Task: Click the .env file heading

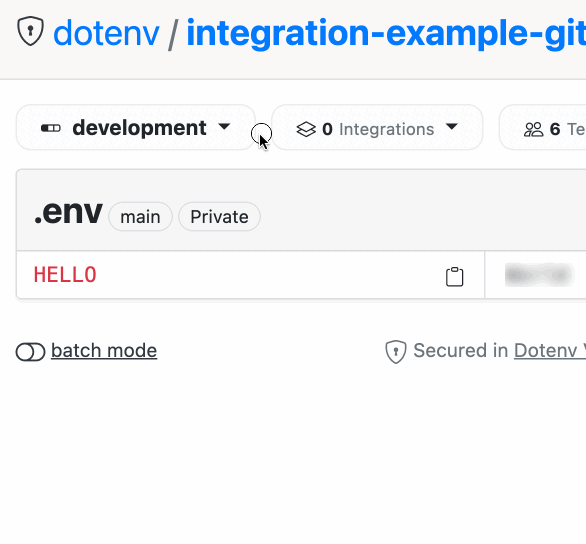Action: (68, 212)
